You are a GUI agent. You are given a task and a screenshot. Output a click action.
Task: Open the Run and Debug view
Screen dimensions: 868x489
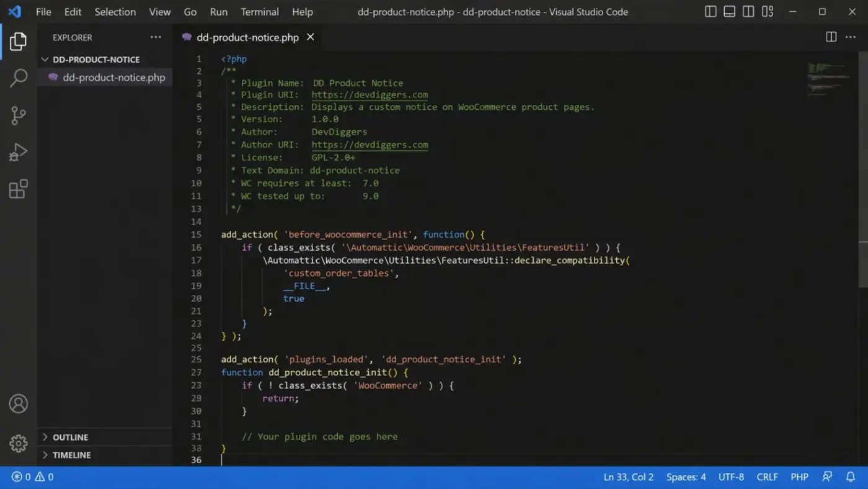(18, 152)
